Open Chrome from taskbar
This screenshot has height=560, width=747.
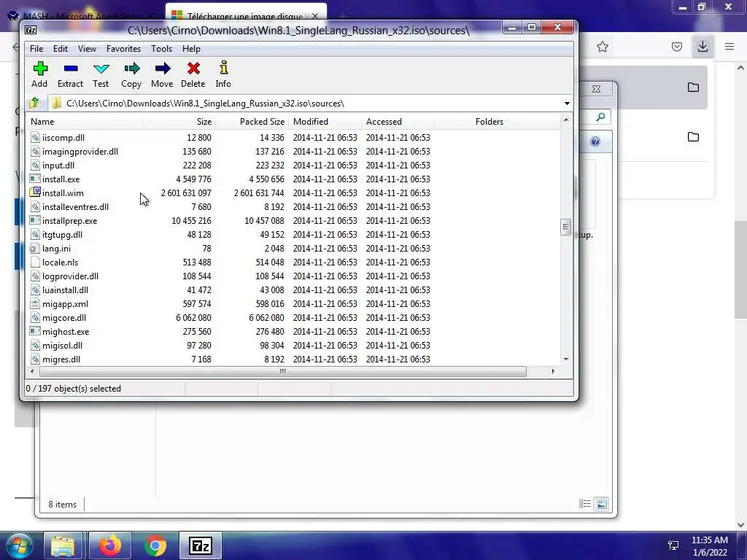(155, 545)
